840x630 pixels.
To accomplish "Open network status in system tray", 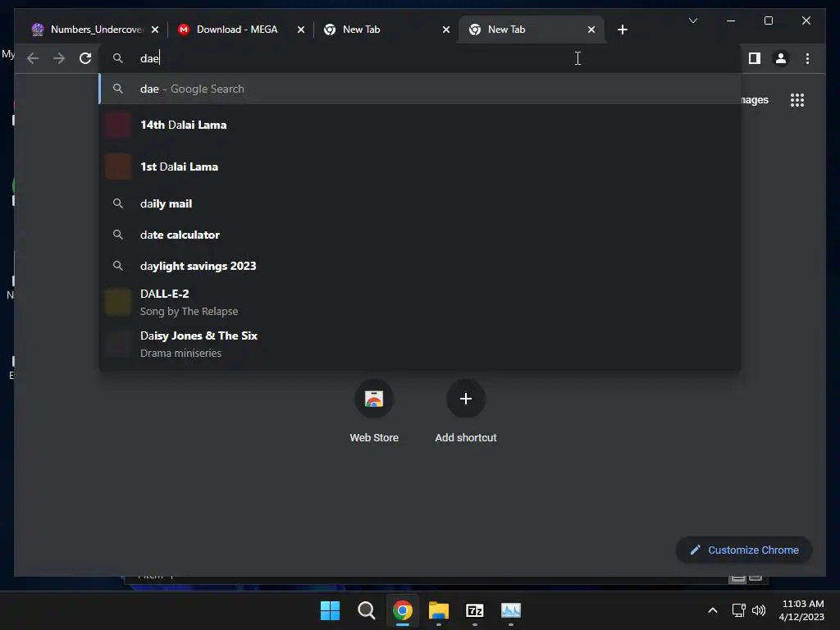I will (739, 610).
